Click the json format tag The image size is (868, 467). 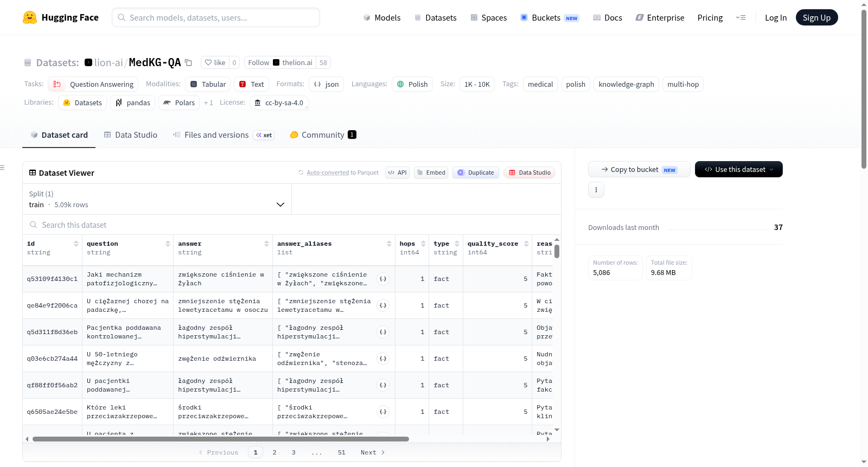(x=326, y=84)
